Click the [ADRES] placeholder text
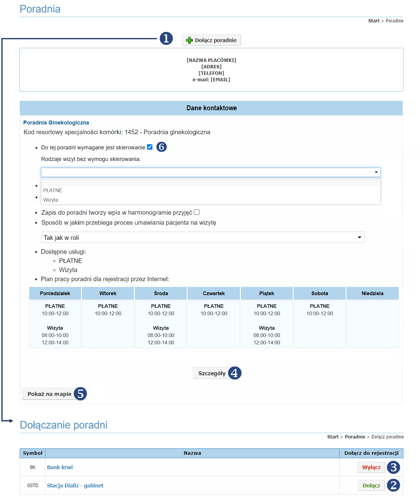This screenshot has height=504, width=420. click(211, 66)
